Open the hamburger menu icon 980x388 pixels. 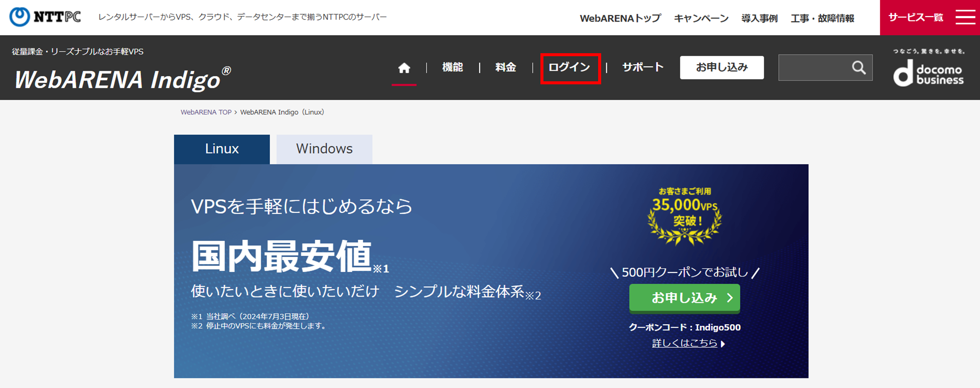tap(965, 17)
